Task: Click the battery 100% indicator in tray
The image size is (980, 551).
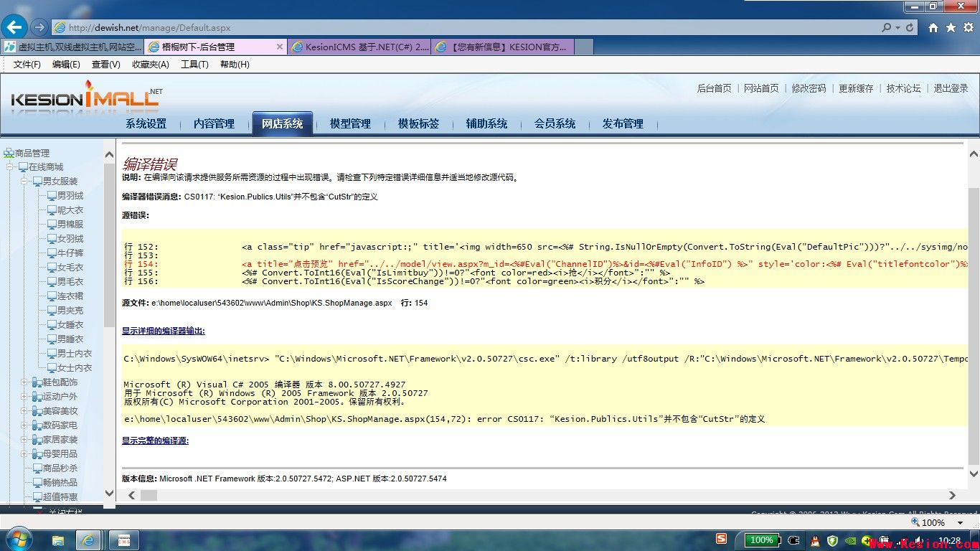Action: [x=762, y=540]
